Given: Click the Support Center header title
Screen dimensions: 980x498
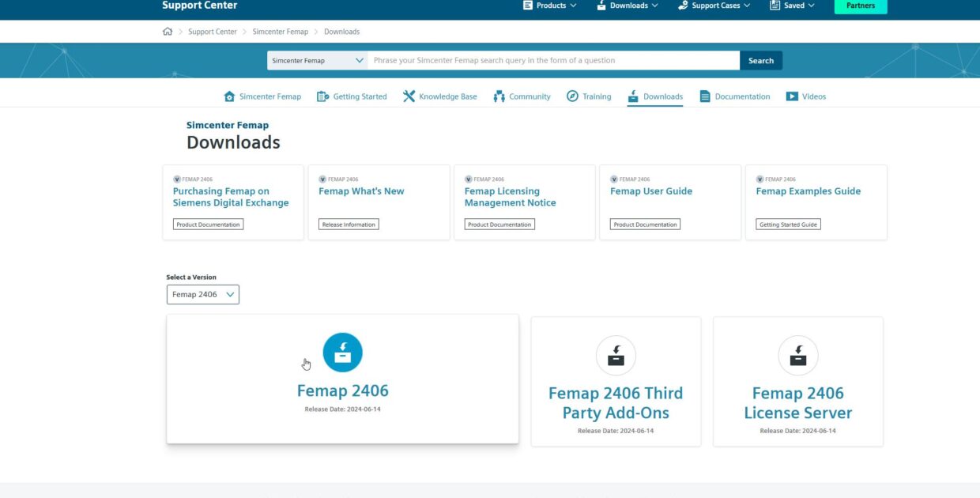Looking at the screenshot, I should (199, 6).
